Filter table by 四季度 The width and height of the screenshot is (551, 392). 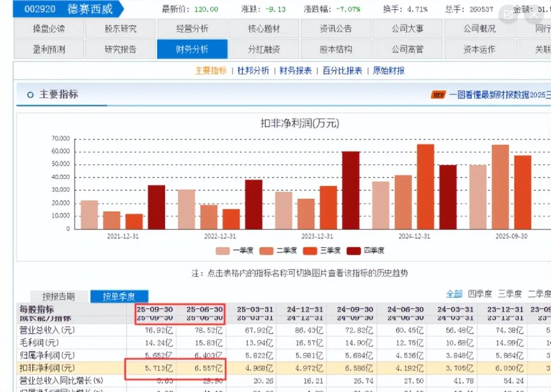tap(480, 293)
